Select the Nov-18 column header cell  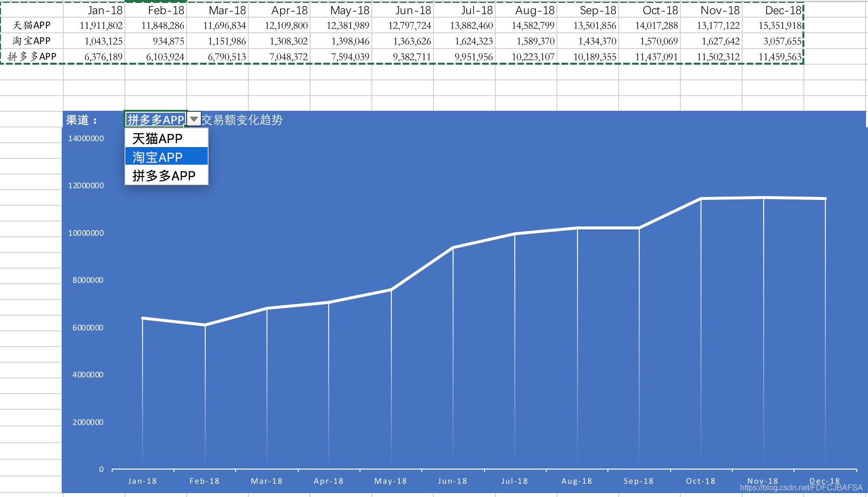(711, 10)
